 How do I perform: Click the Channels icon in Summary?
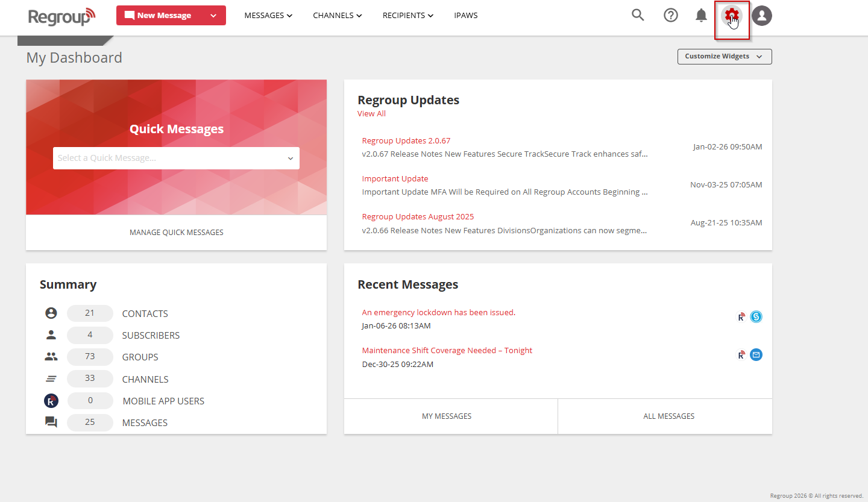[x=51, y=379]
